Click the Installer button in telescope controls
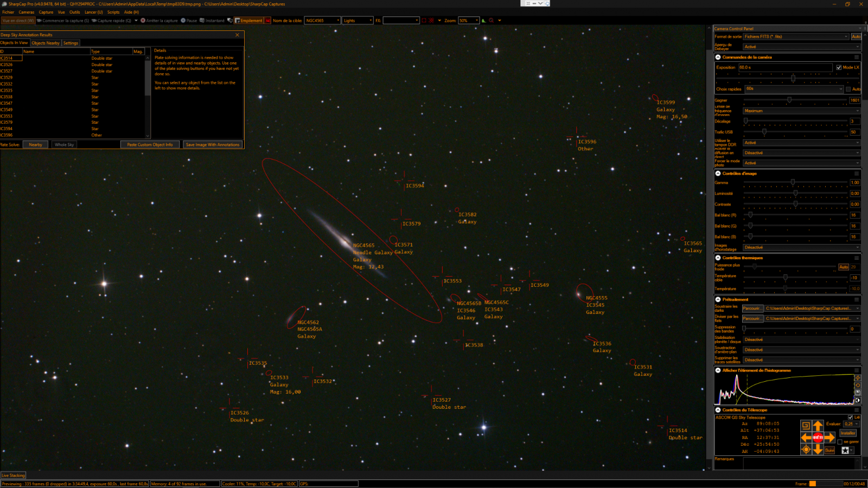Screen dimensions: 868x488 tap(848, 433)
